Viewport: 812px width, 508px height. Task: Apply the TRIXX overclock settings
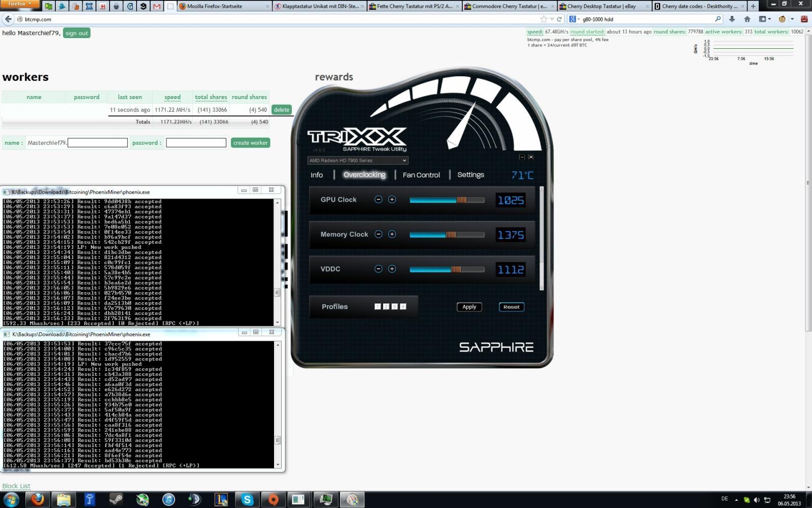click(x=469, y=307)
